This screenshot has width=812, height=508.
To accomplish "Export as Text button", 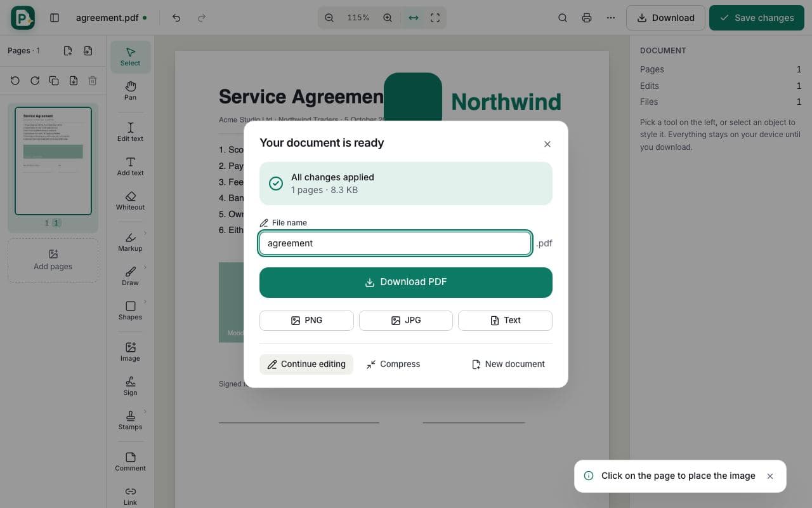I will tap(505, 321).
